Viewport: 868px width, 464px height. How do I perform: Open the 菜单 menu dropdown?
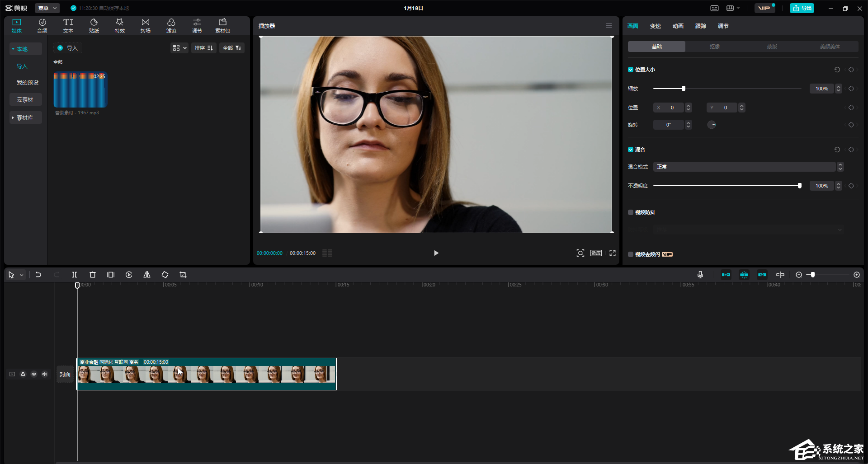tap(47, 8)
